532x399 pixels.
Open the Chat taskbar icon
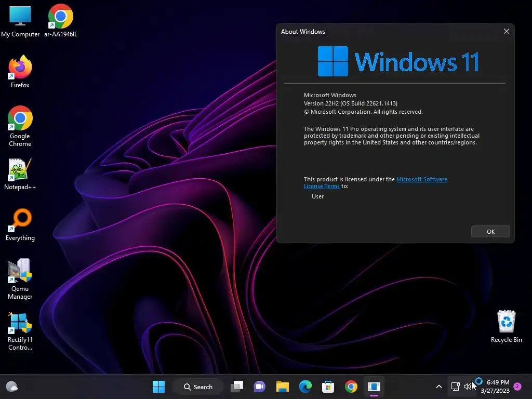[260, 387]
